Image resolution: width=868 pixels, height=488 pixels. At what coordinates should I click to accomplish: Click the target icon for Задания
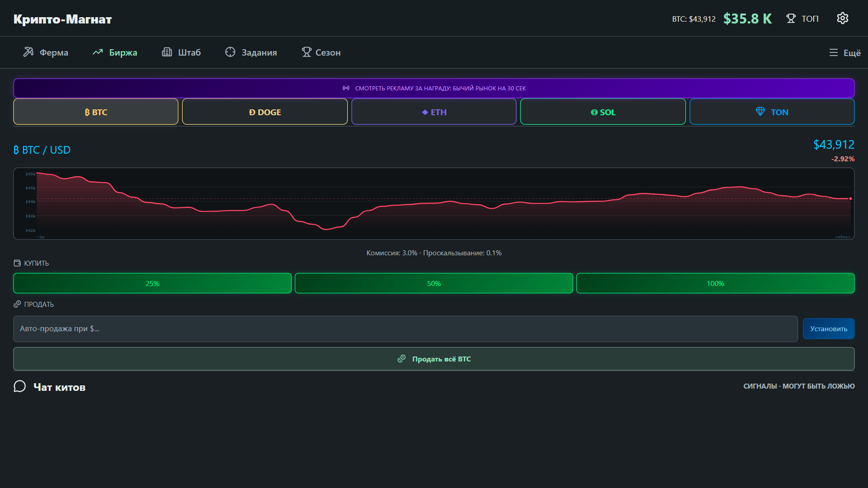[x=230, y=52]
